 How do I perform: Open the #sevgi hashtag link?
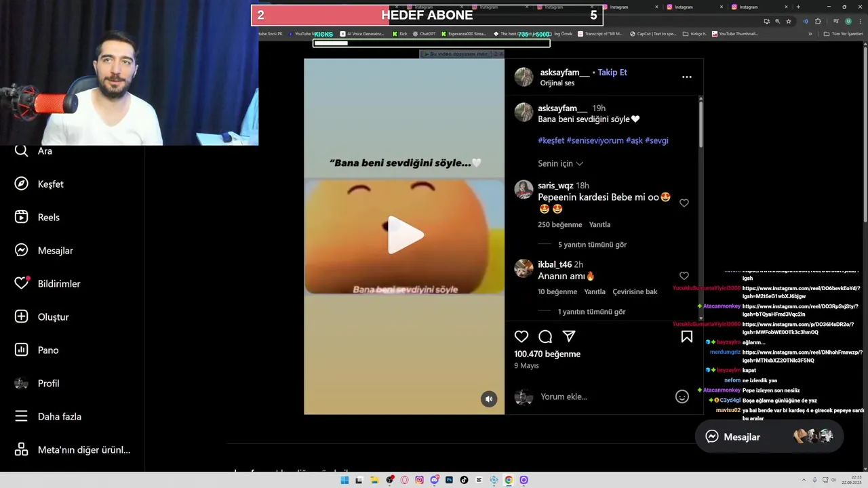pos(656,140)
